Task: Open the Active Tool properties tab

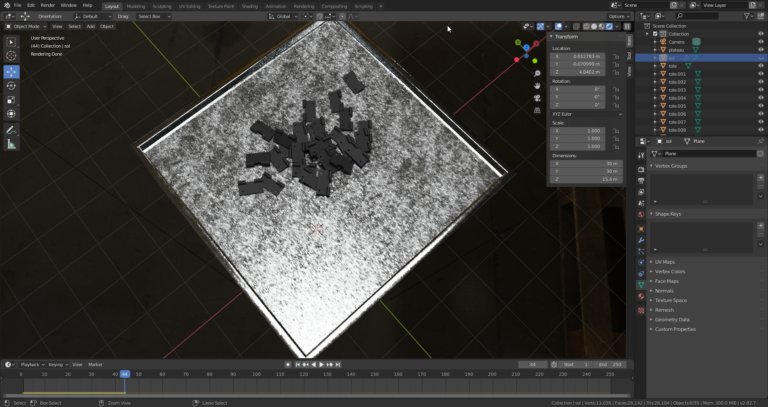Action: pos(641,155)
